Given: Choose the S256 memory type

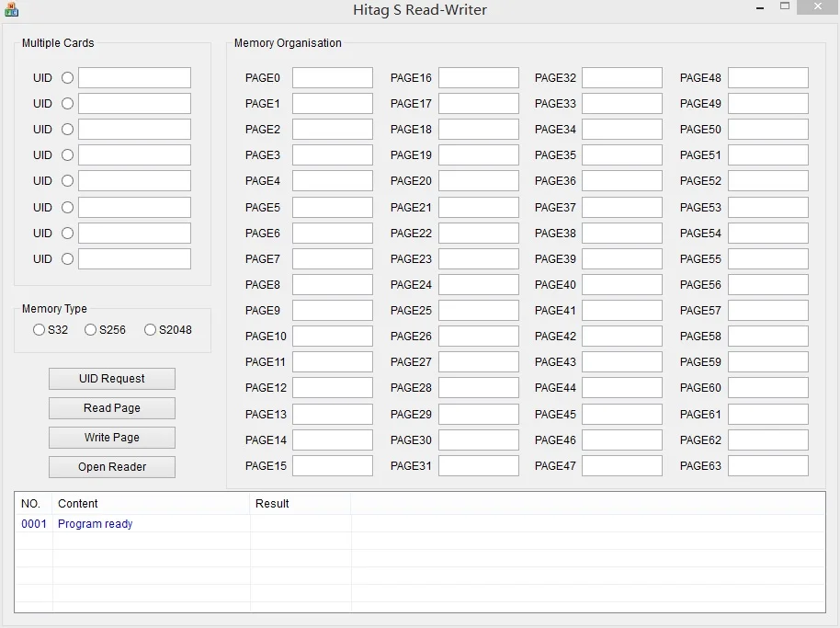Looking at the screenshot, I should click(x=105, y=329).
